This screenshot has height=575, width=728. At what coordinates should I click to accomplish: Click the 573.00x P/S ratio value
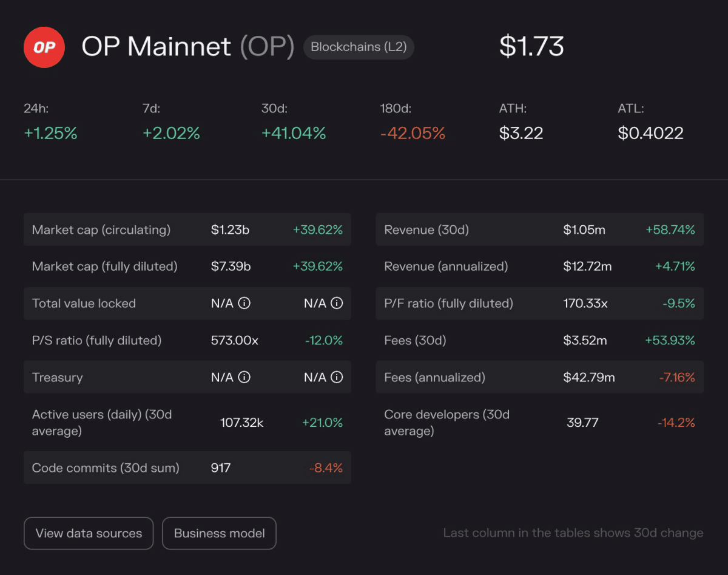pyautogui.click(x=235, y=340)
